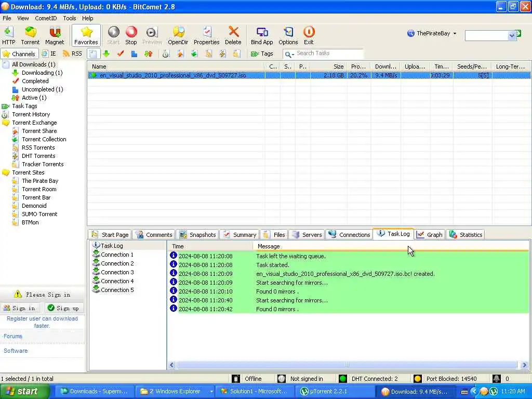The image size is (532, 399).
Task: Select Torrent Sites folder in sidebar
Action: pos(28,172)
